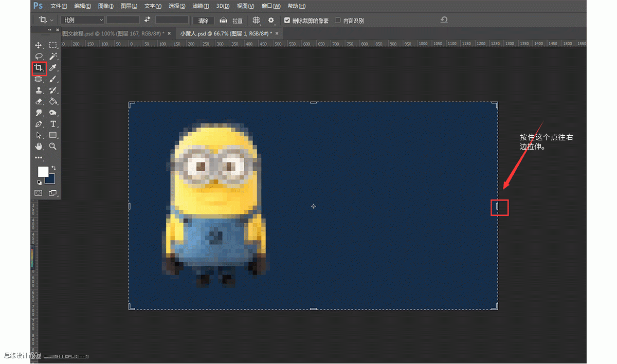Click the 拉直 straighten label
Image resolution: width=617 pixels, height=364 pixels.
237,21
